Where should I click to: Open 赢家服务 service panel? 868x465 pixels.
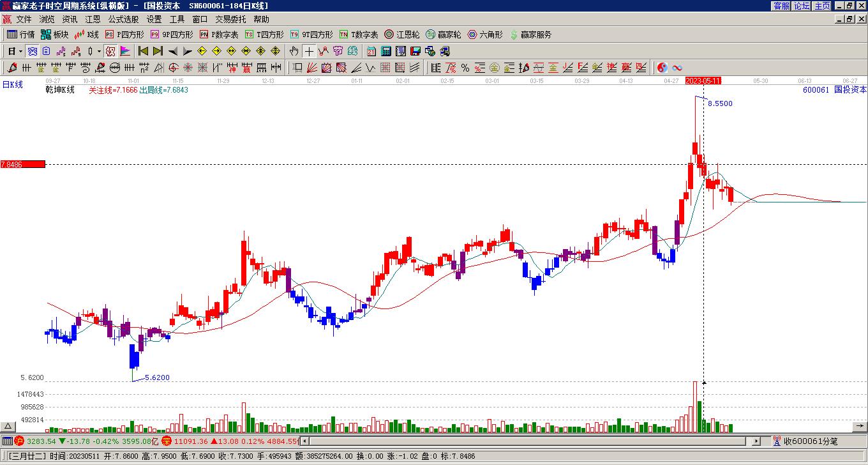(530, 34)
